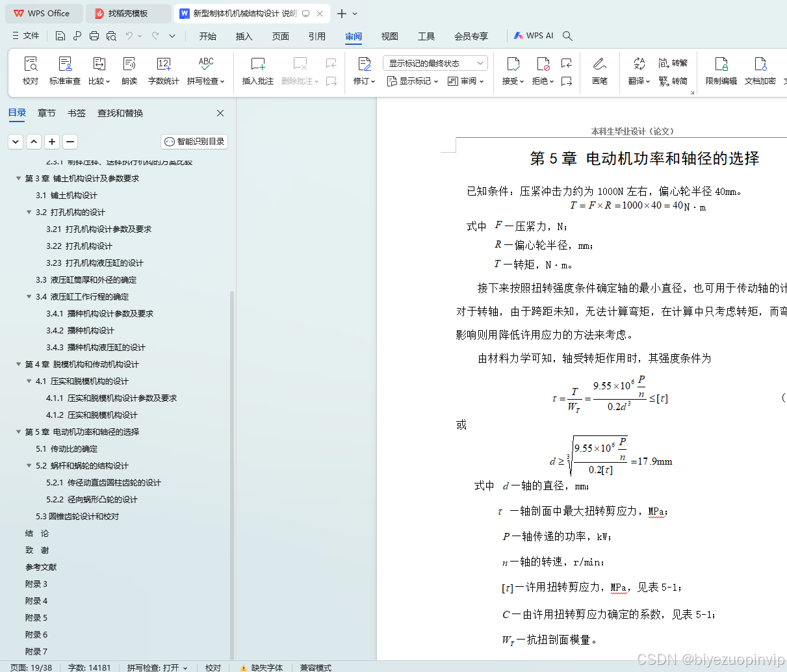Open the 会员专享 ribbon tab
Screen dimensions: 787x672
click(x=471, y=36)
